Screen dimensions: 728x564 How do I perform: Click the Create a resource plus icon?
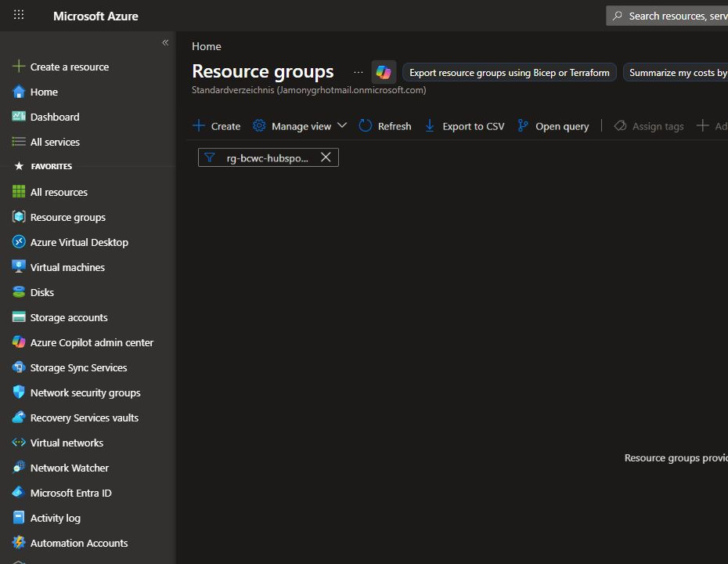pyautogui.click(x=19, y=67)
